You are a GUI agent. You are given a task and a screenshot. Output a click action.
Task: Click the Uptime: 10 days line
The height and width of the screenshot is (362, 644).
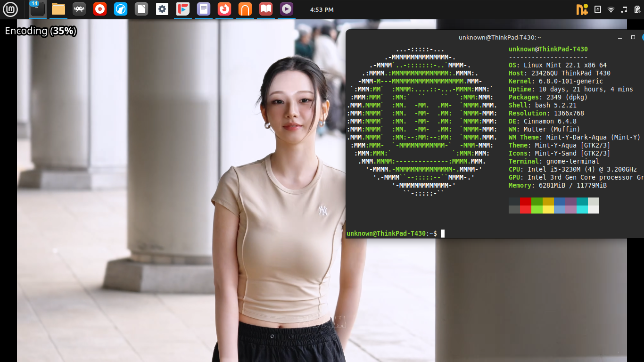571,89
